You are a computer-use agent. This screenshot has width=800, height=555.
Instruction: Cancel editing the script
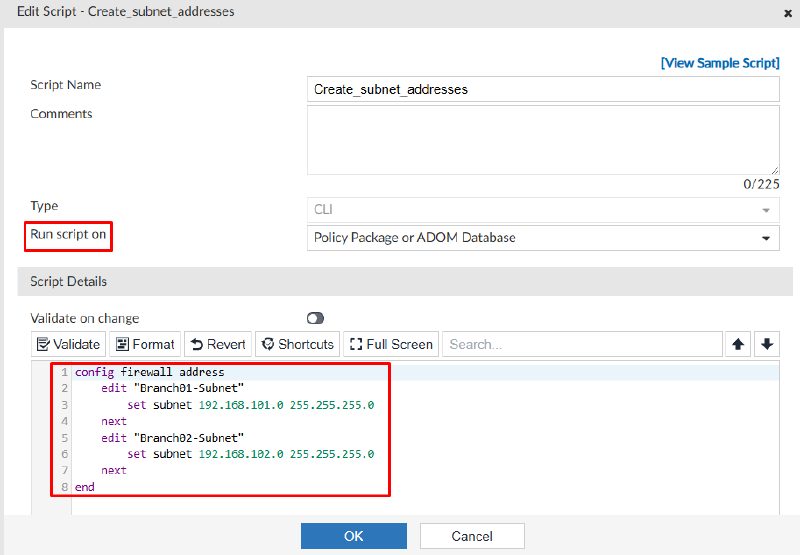point(472,536)
